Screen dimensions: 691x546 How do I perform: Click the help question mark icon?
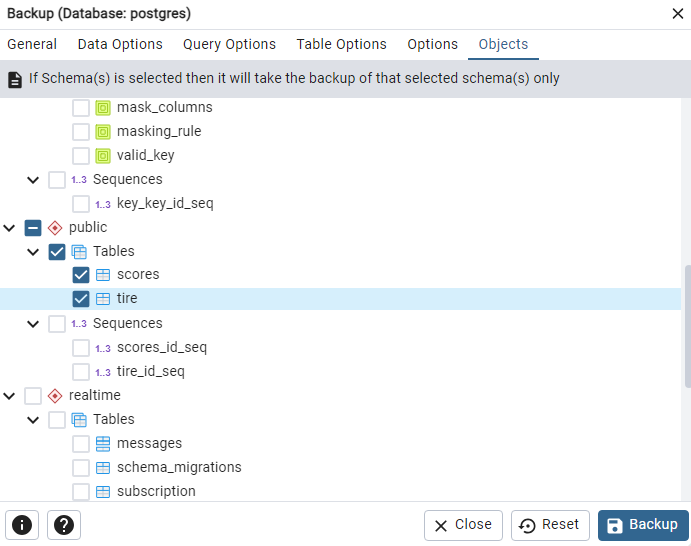tap(64, 525)
